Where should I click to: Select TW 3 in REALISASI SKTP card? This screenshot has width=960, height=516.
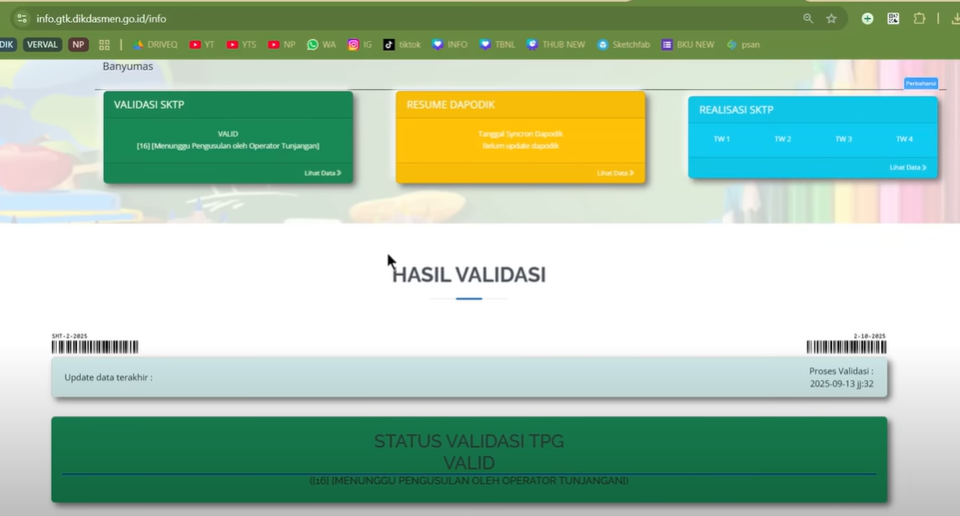click(x=843, y=139)
